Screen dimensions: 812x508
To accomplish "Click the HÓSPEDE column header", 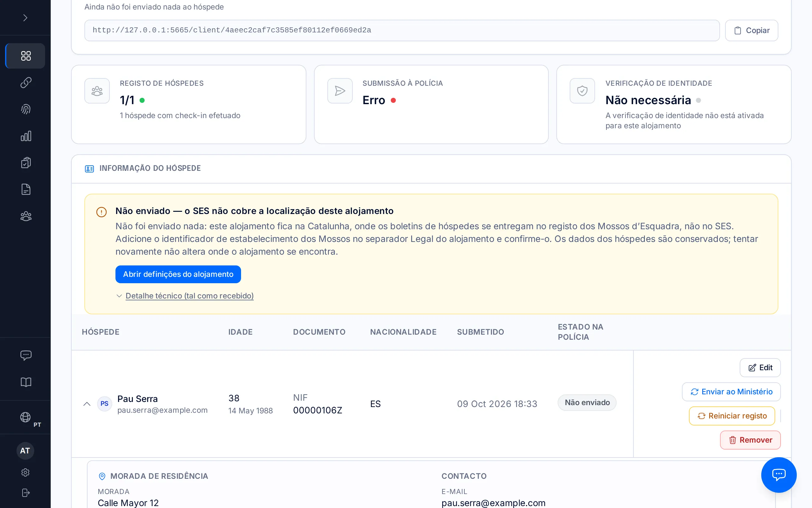I will tap(101, 332).
